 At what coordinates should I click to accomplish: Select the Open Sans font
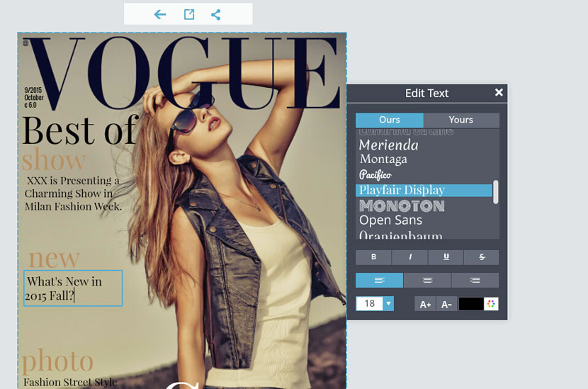click(391, 220)
